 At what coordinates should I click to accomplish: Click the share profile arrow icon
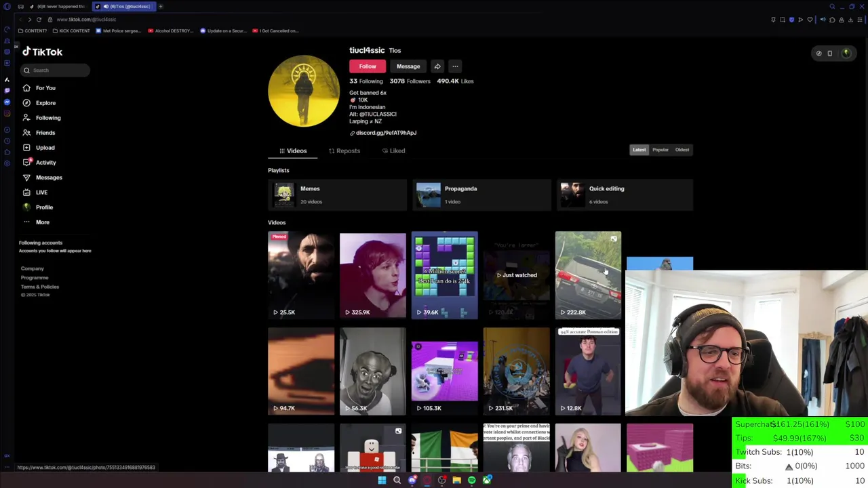[x=437, y=66]
